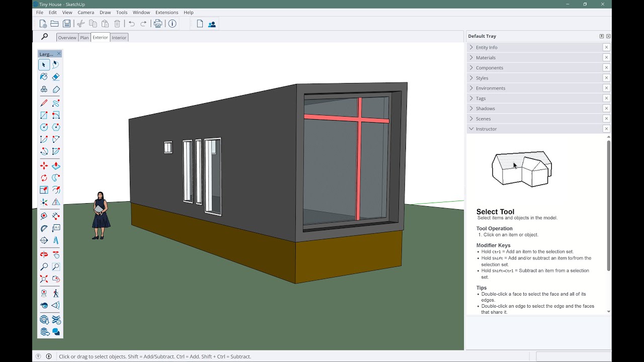Select the Zoom magnifier tool in toolset
The width and height of the screenshot is (644, 362).
44,267
